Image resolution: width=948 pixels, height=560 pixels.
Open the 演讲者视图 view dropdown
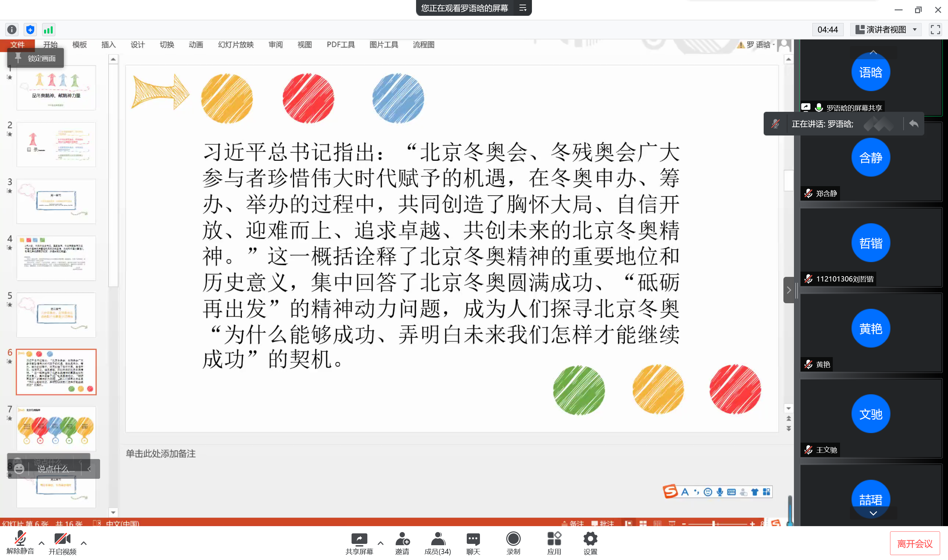click(886, 30)
